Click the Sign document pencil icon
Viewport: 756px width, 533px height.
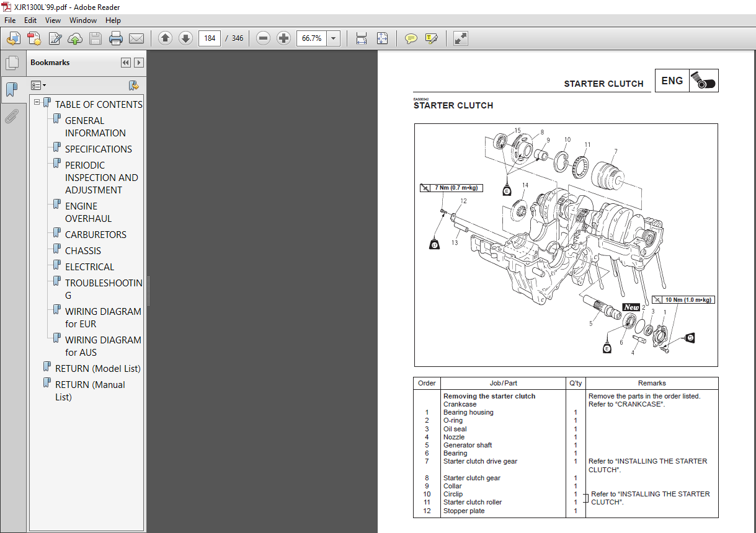point(55,38)
